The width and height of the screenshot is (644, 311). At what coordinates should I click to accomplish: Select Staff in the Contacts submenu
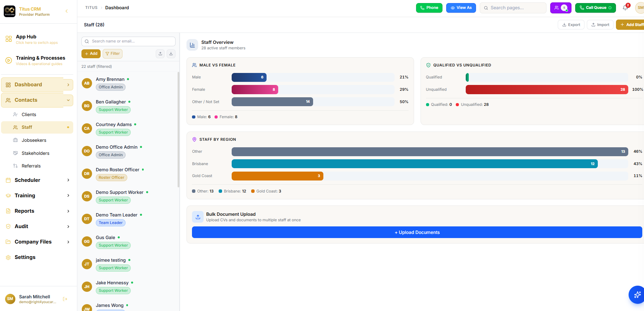click(37, 127)
